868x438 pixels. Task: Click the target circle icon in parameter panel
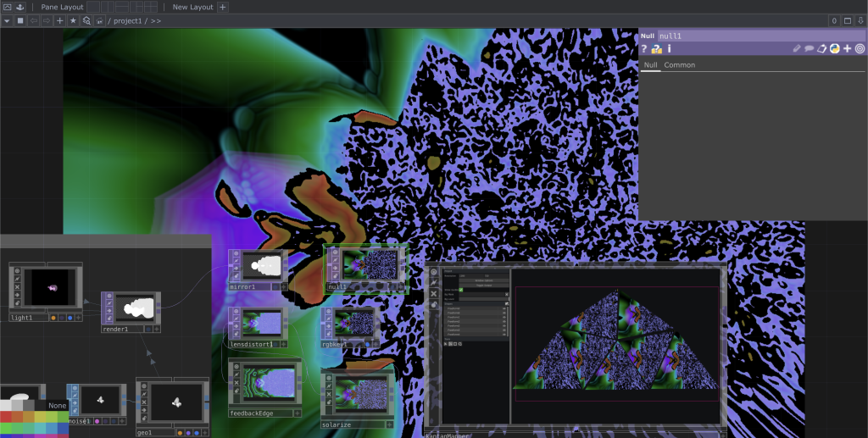coord(860,49)
